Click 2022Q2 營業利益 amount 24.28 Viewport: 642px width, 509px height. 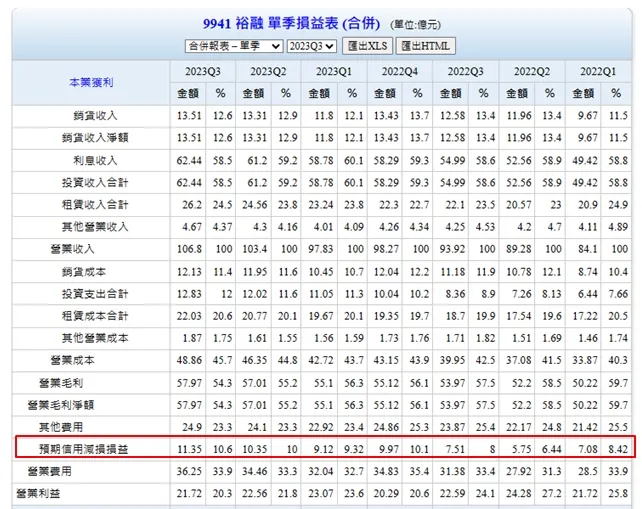(x=519, y=494)
